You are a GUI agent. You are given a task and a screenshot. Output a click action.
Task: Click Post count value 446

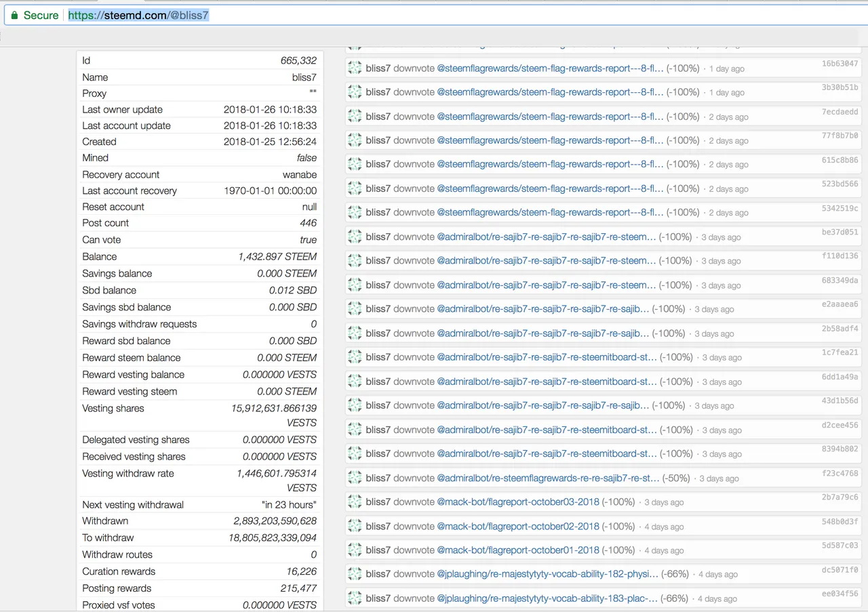tap(308, 222)
